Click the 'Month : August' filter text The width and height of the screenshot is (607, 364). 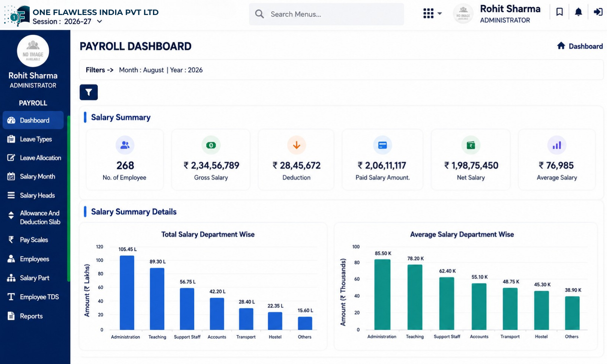pos(141,70)
